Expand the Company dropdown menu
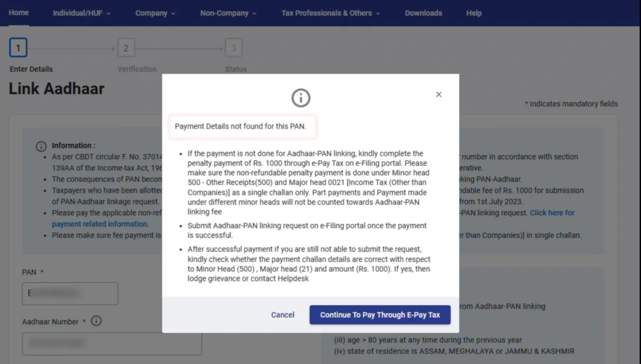The height and width of the screenshot is (364, 641). pyautogui.click(x=155, y=13)
